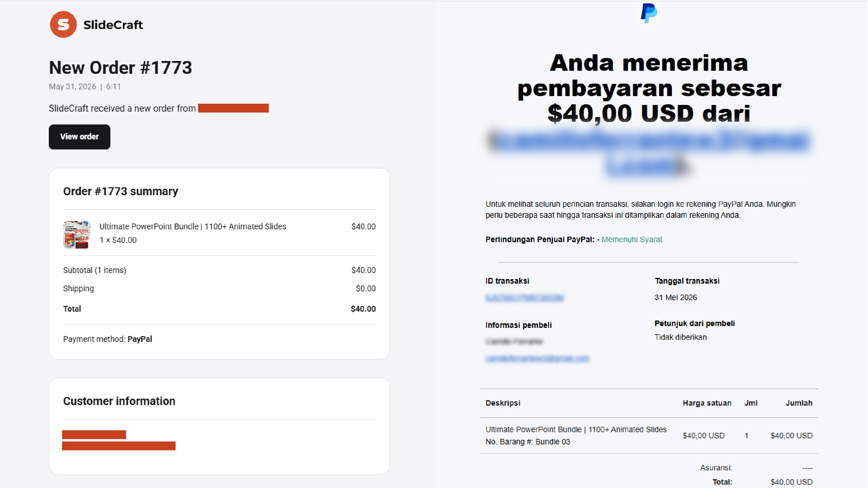Click the Untuk melihat seluruh perincian transaksi paragraph
The height and width of the screenshot is (488, 868).
click(x=640, y=210)
